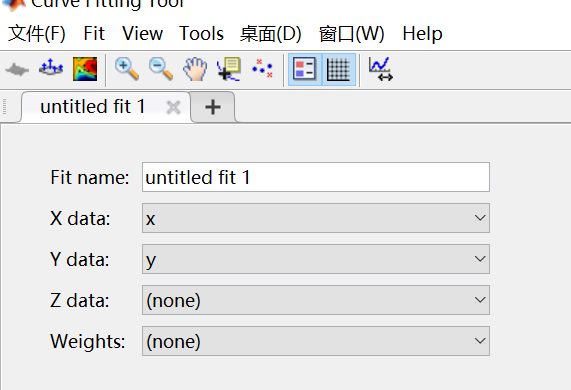Close the untitled fit 1 tab
The height and width of the screenshot is (390, 571).
(x=173, y=107)
